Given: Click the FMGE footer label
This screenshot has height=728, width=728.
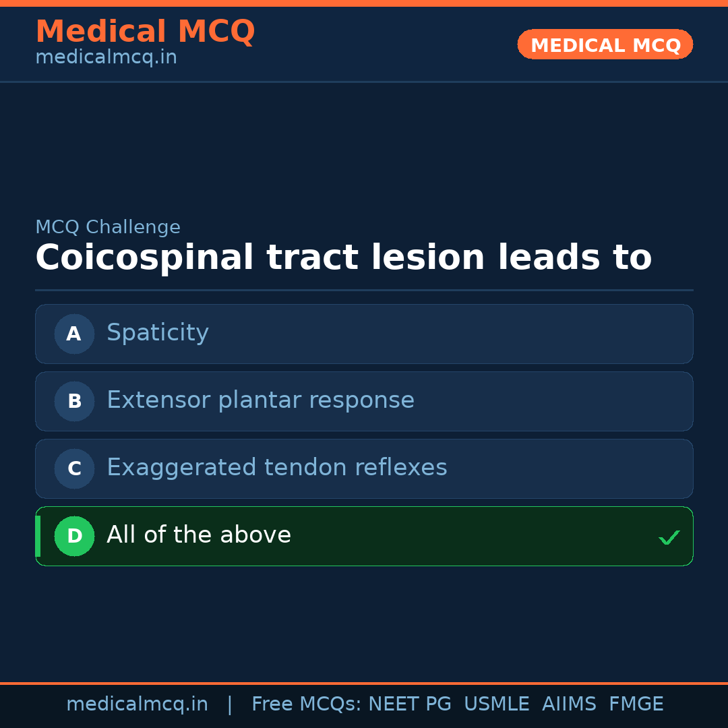Looking at the screenshot, I should click(636, 704).
